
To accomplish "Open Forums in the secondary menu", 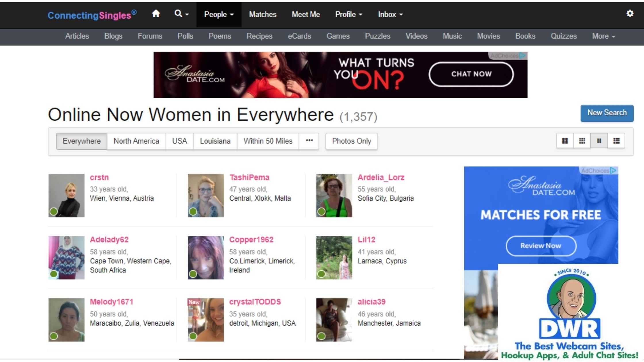I will click(150, 36).
